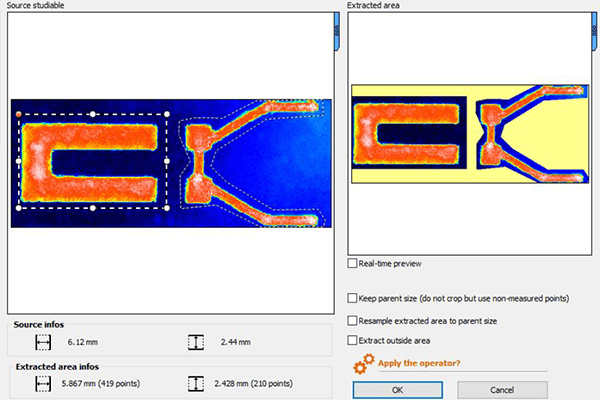Image resolution: width=600 pixels, height=400 pixels.
Task: Click the orange gears Apply operator icon
Action: coord(364,364)
